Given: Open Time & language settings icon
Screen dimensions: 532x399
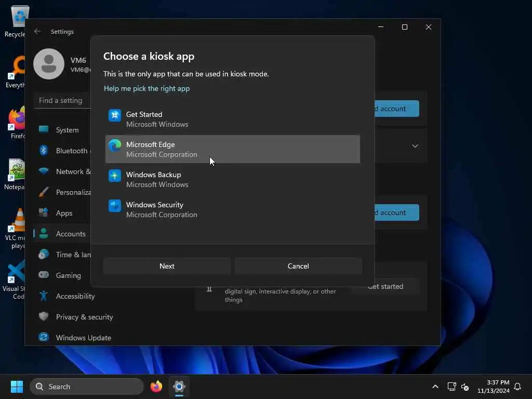Looking at the screenshot, I should [44, 255].
